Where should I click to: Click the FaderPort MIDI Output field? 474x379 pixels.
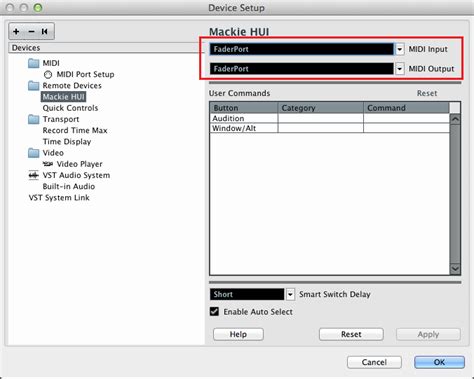point(302,69)
